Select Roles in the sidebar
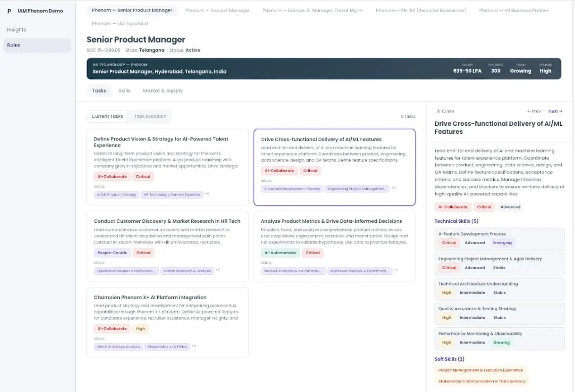Screen dimensions: 575x392 [37, 45]
